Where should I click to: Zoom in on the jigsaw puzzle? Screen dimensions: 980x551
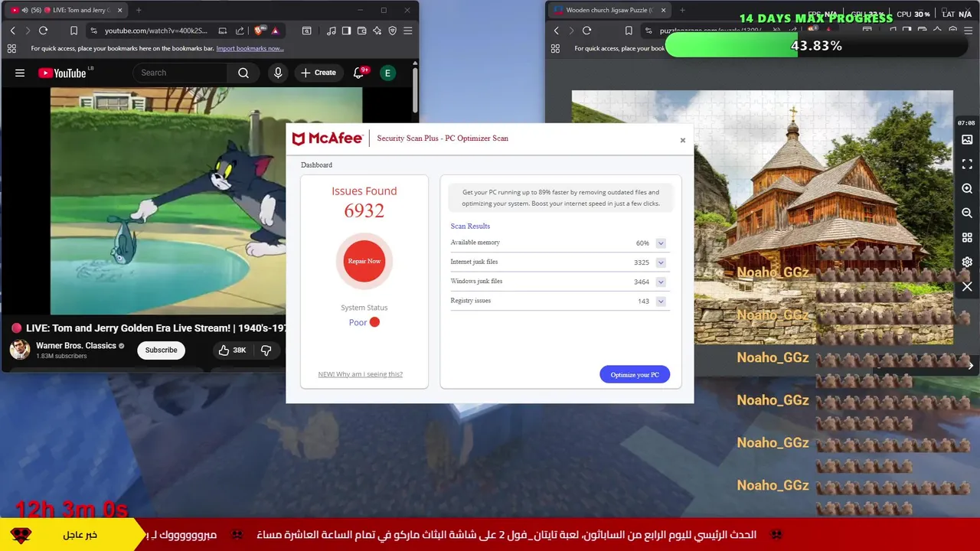(x=967, y=189)
